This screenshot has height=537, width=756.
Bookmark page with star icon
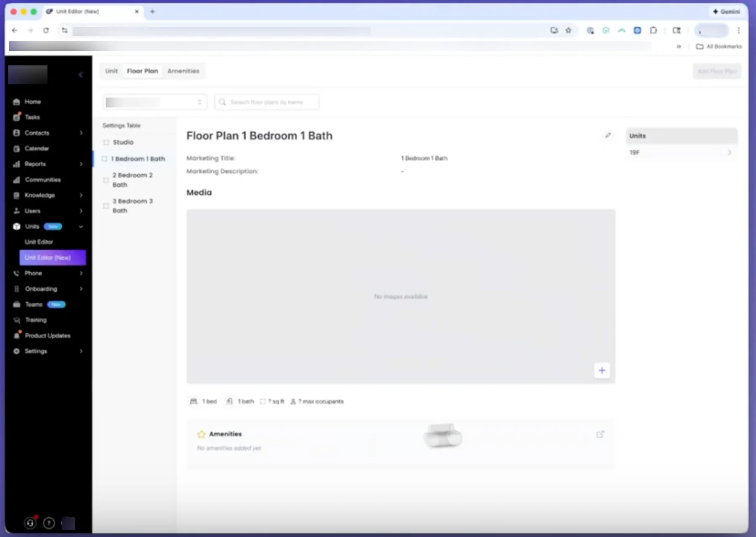point(568,30)
